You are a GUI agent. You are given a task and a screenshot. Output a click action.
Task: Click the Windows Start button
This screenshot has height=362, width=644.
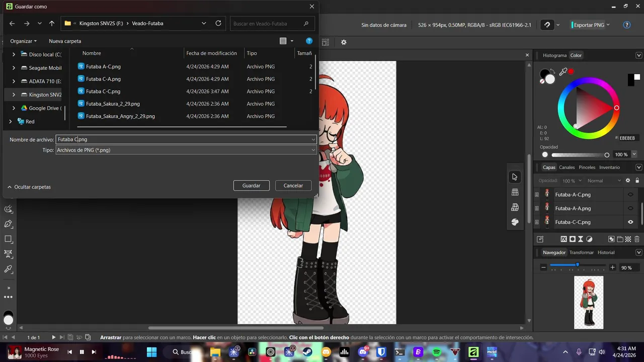(x=151, y=352)
